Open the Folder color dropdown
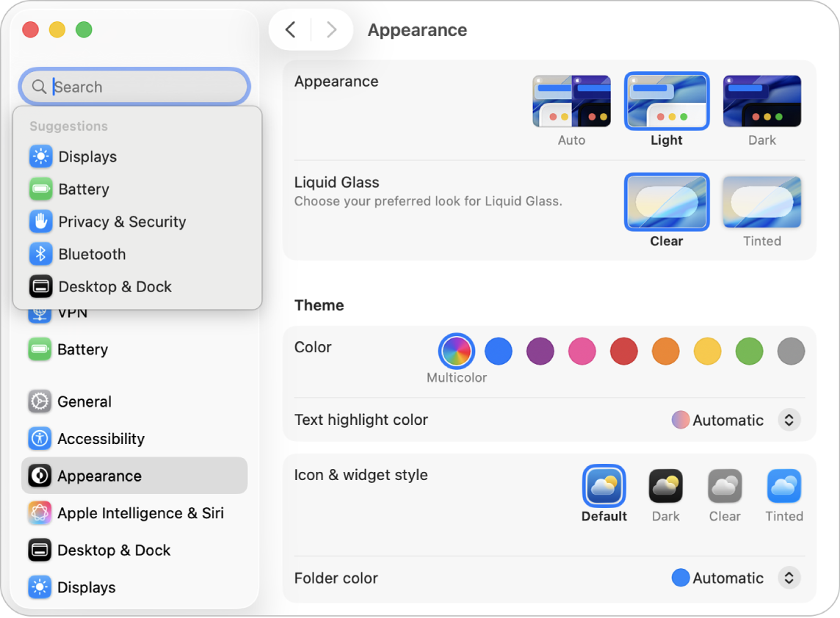This screenshot has width=840, height=618. coord(789,578)
